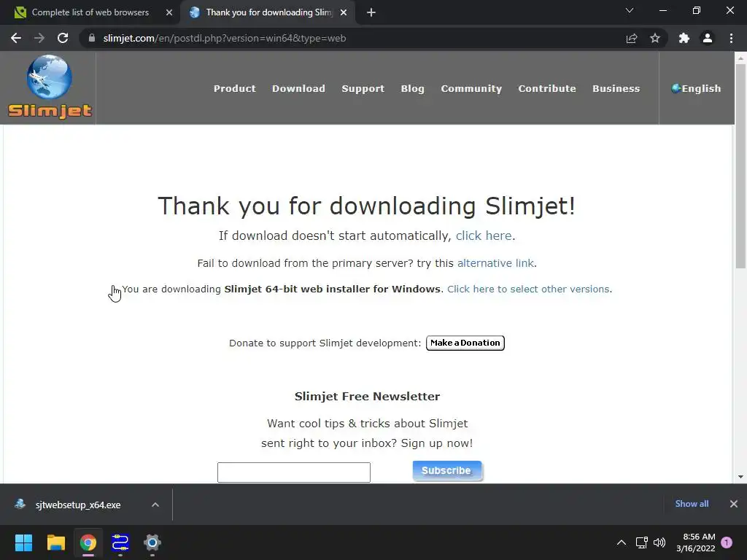Viewport: 747px width, 560px height.
Task: View site info via the lock icon
Action: 92,38
